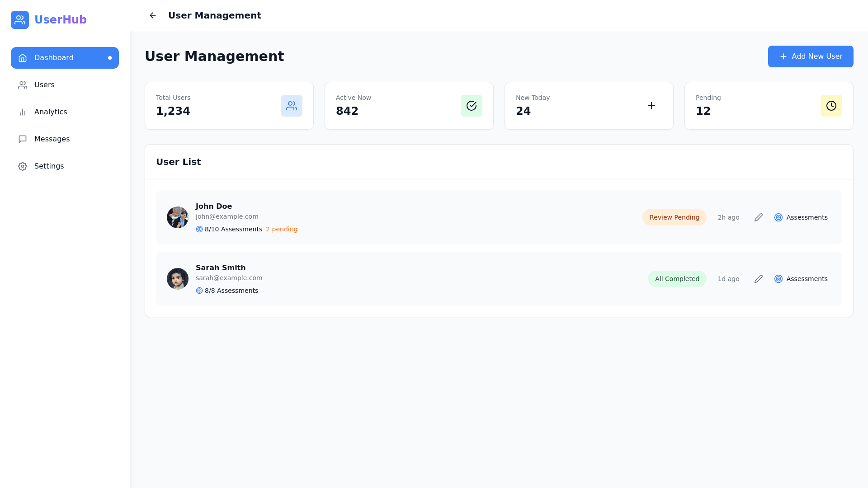Screen dimensions: 868x488
Task: Click Sarah Smith's pencil edit icon
Action: pyautogui.click(x=759, y=279)
